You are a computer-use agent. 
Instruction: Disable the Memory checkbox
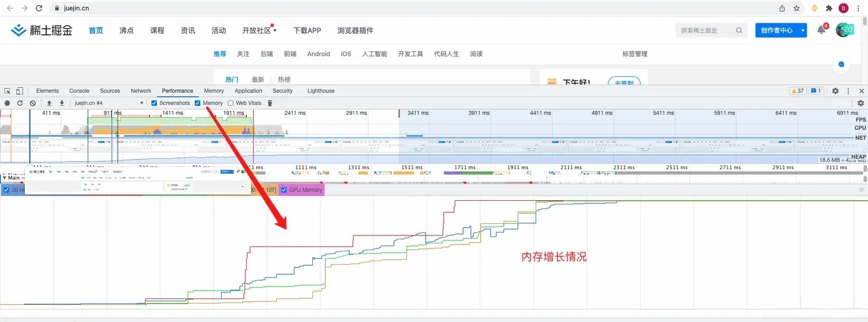click(198, 103)
